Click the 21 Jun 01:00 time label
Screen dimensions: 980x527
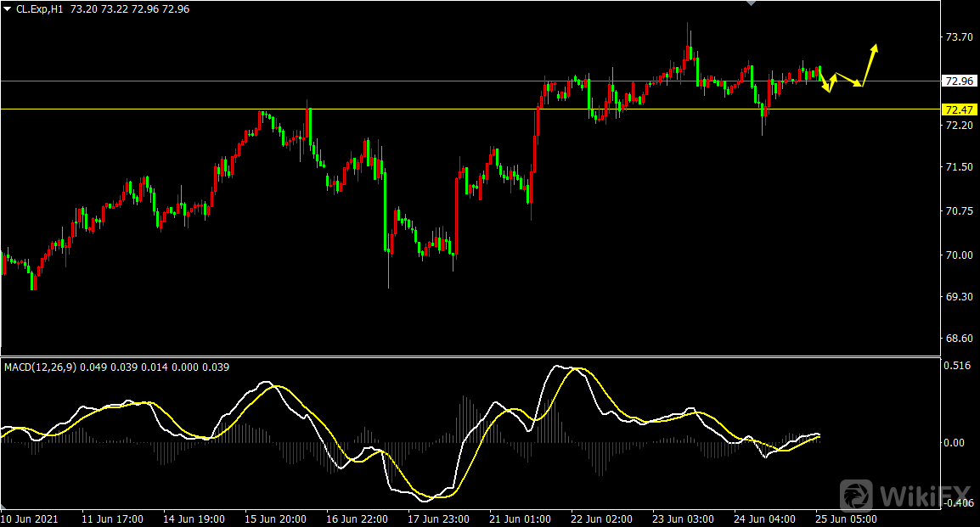coord(520,519)
